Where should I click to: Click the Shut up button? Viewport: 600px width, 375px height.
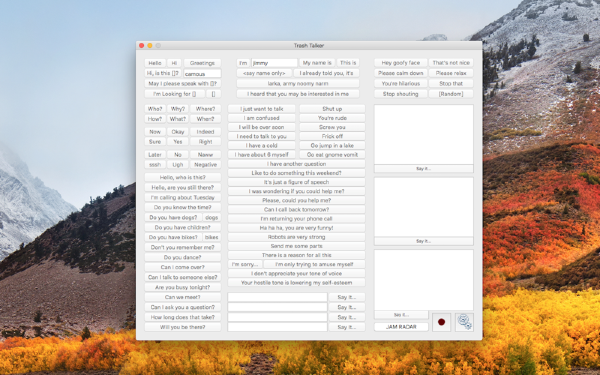point(332,109)
